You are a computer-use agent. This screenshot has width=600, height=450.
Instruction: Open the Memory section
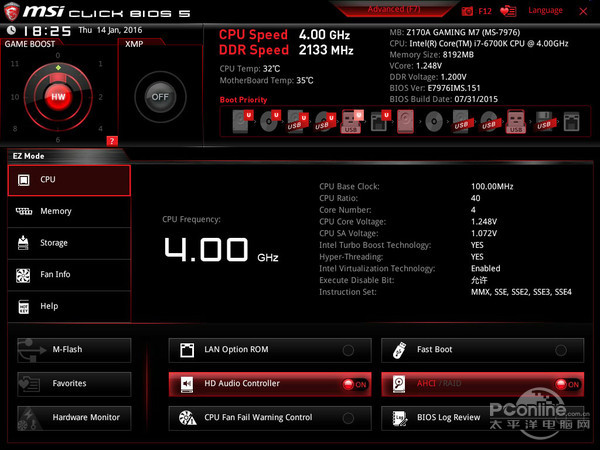click(69, 211)
